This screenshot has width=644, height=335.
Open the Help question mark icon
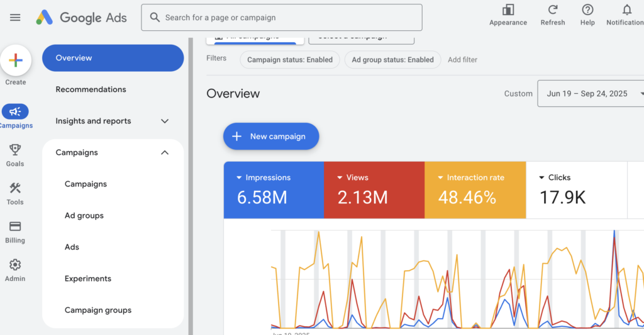(x=587, y=10)
